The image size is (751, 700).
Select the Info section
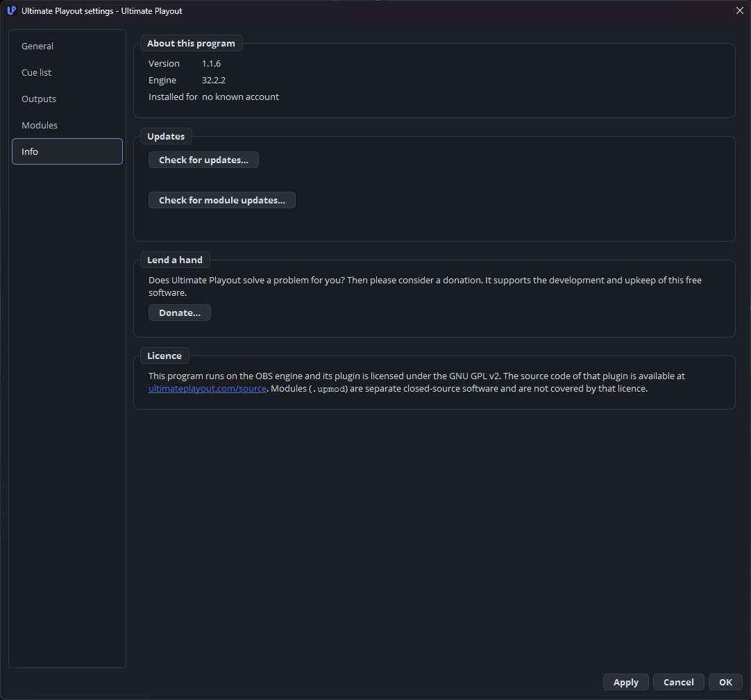pos(67,151)
